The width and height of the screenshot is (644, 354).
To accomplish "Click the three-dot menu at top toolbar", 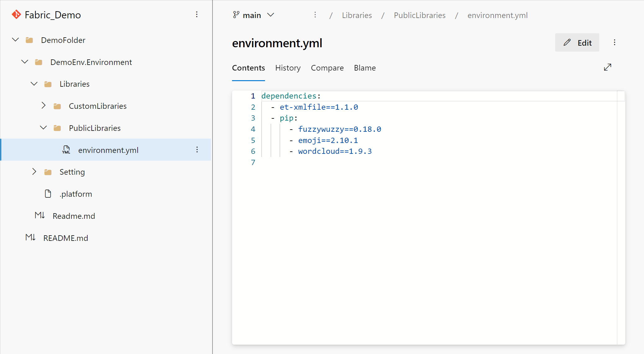I will 315,14.
